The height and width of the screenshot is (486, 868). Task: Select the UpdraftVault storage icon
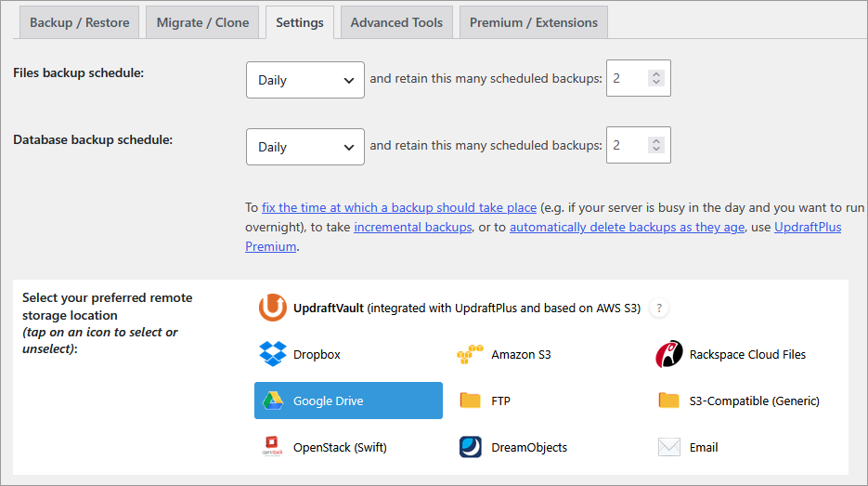tap(272, 308)
